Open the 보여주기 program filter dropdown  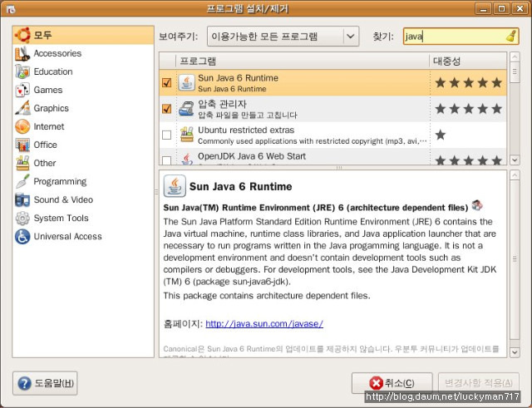coord(283,36)
